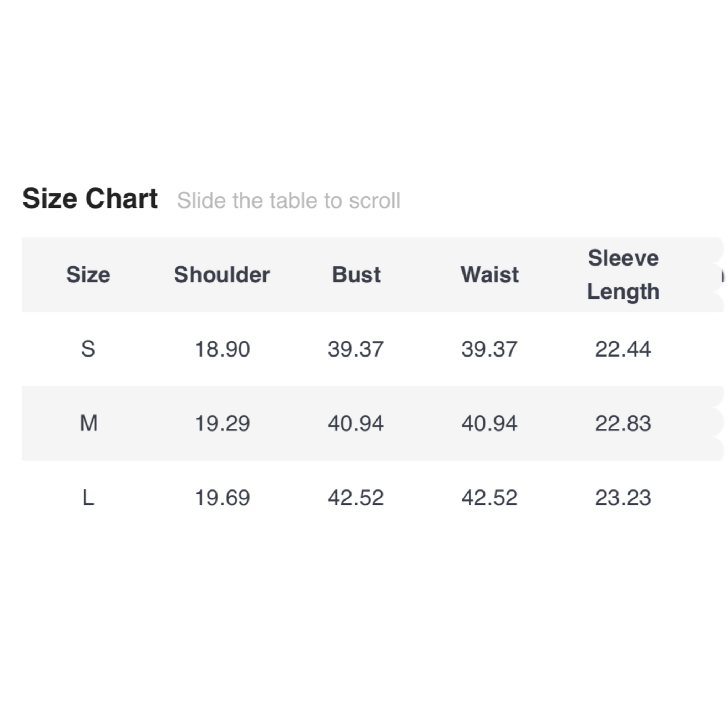The image size is (728, 728).
Task: Click bust value 42.52 in L row
Action: (x=356, y=497)
